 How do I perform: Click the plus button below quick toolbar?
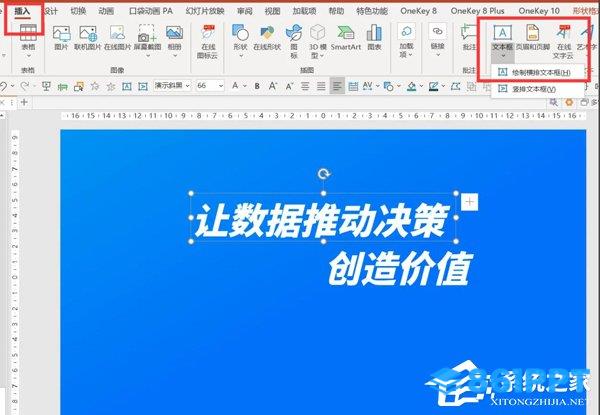pos(24,102)
